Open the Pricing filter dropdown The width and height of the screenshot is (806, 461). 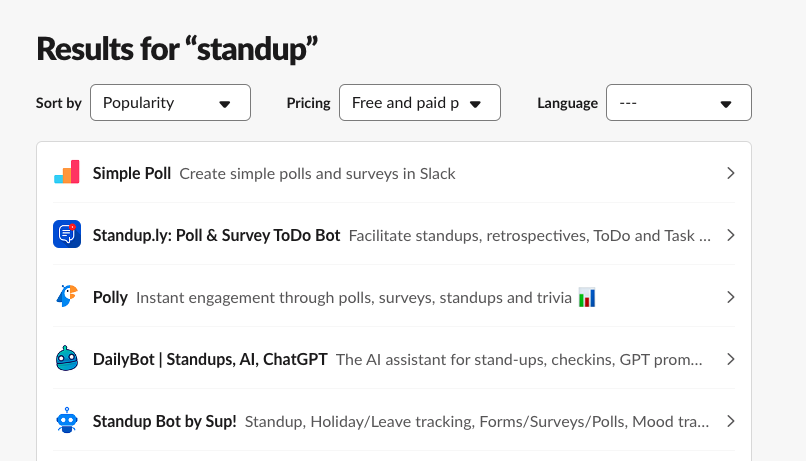coord(419,103)
